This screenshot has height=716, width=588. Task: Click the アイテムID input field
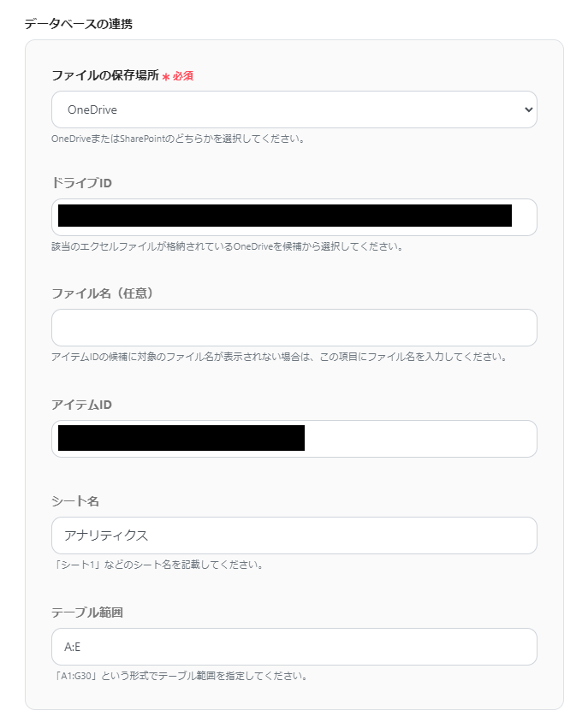coord(294,439)
